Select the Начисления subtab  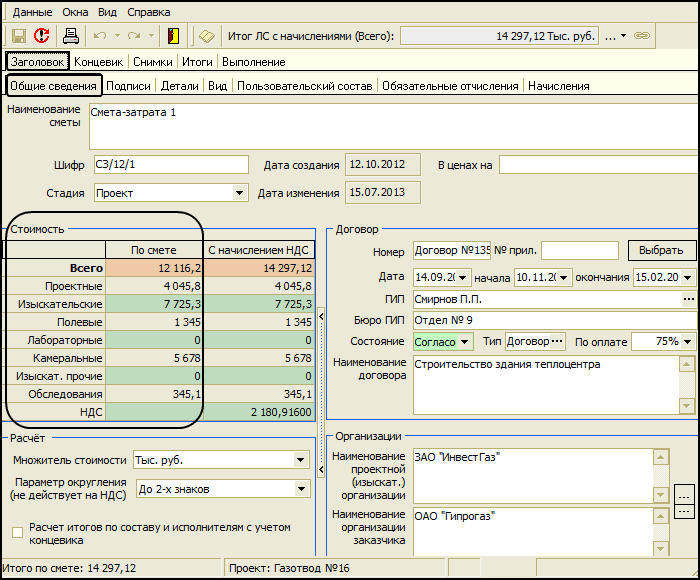click(558, 86)
